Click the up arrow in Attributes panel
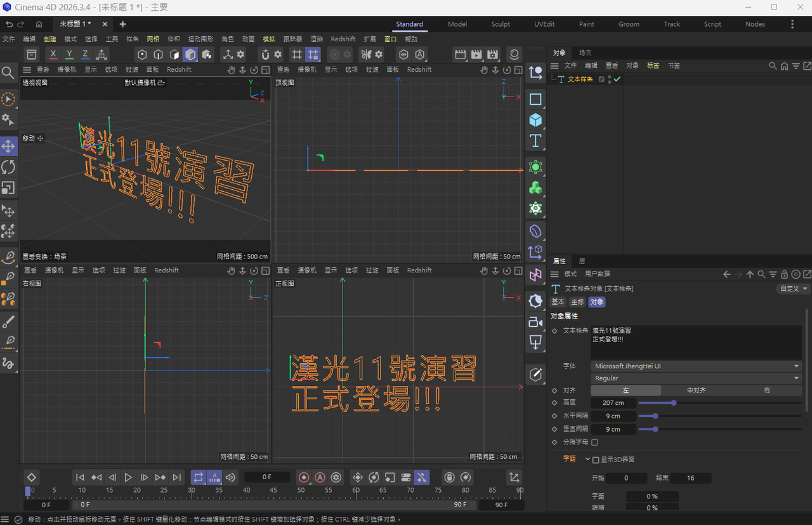Viewport: 812px width, 525px height. [750, 274]
